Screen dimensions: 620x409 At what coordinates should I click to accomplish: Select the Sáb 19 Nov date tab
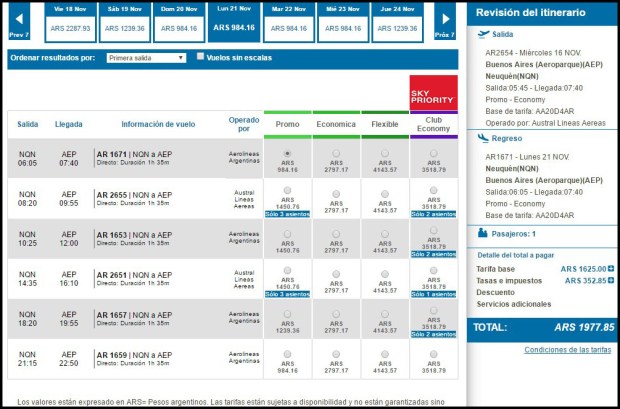(125, 21)
